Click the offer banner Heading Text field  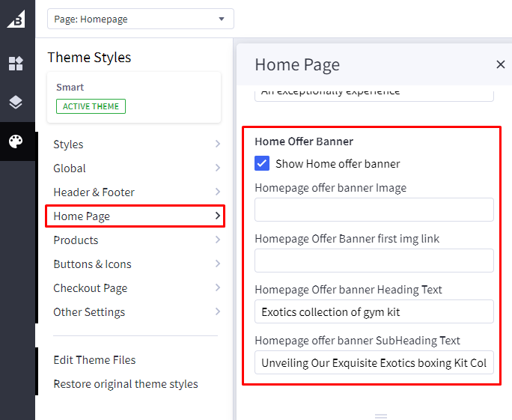tap(374, 311)
